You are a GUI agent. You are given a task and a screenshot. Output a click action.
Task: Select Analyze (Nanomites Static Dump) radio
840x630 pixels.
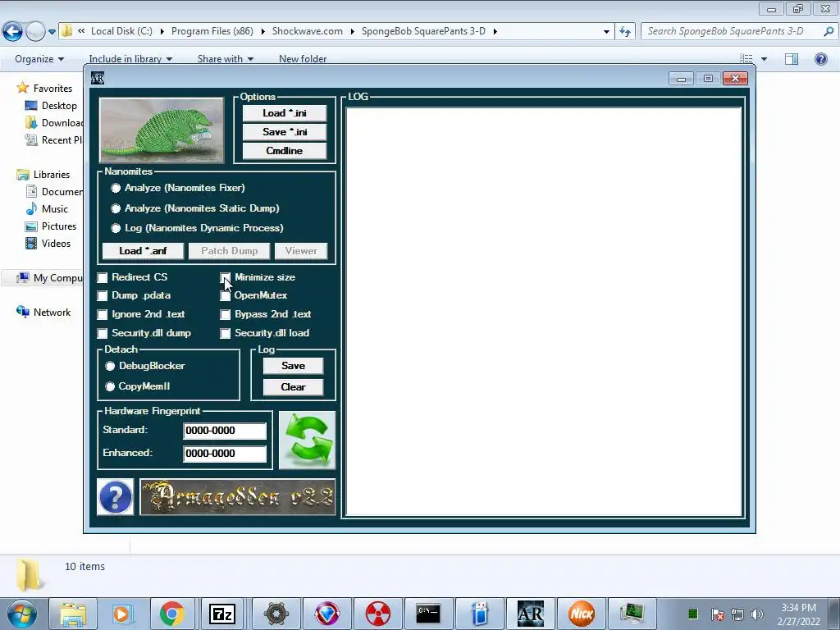click(x=116, y=208)
